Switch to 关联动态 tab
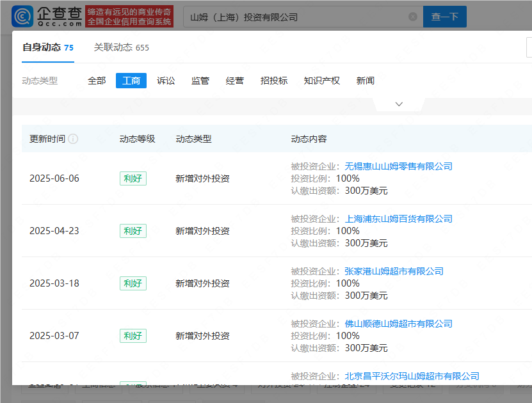Image resolution: width=532 pixels, height=403 pixels. pyautogui.click(x=121, y=47)
